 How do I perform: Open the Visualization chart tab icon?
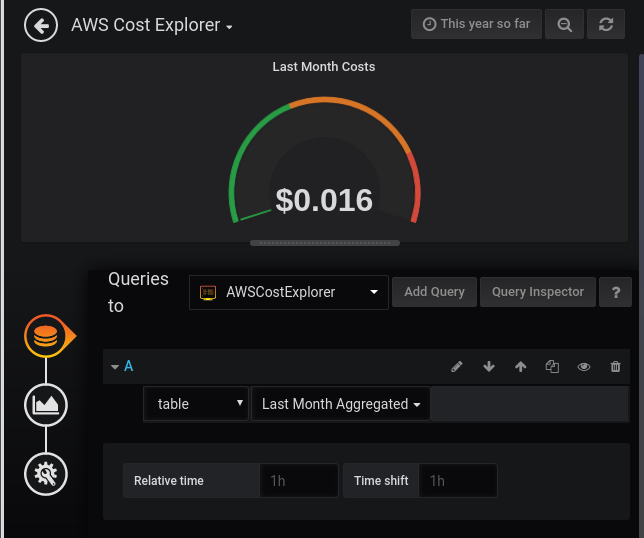point(46,405)
